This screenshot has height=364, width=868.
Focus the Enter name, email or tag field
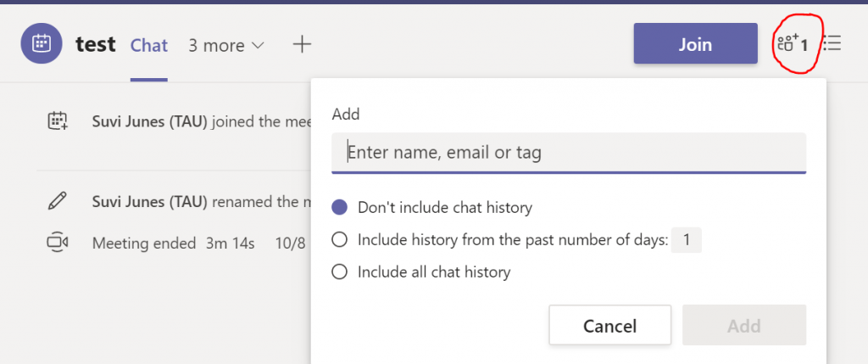[x=568, y=153]
